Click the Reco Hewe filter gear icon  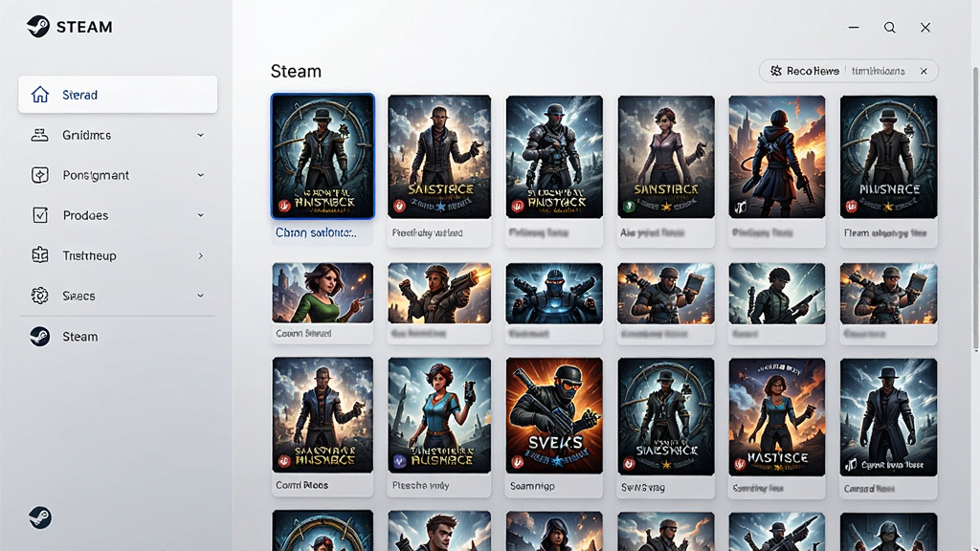[775, 71]
